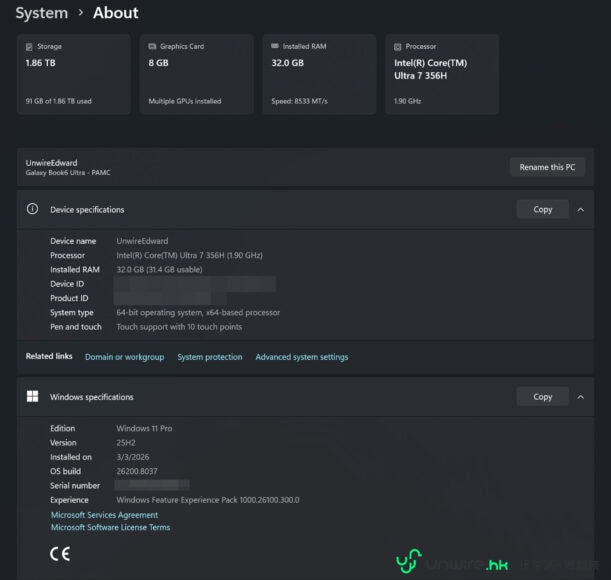The width and height of the screenshot is (611, 580).
Task: Copy the Device specifications
Action: click(542, 210)
